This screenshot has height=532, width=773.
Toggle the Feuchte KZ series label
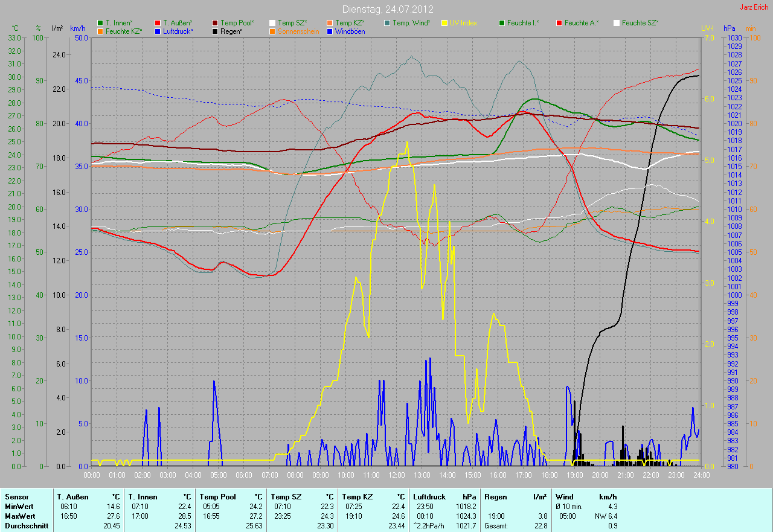123,31
